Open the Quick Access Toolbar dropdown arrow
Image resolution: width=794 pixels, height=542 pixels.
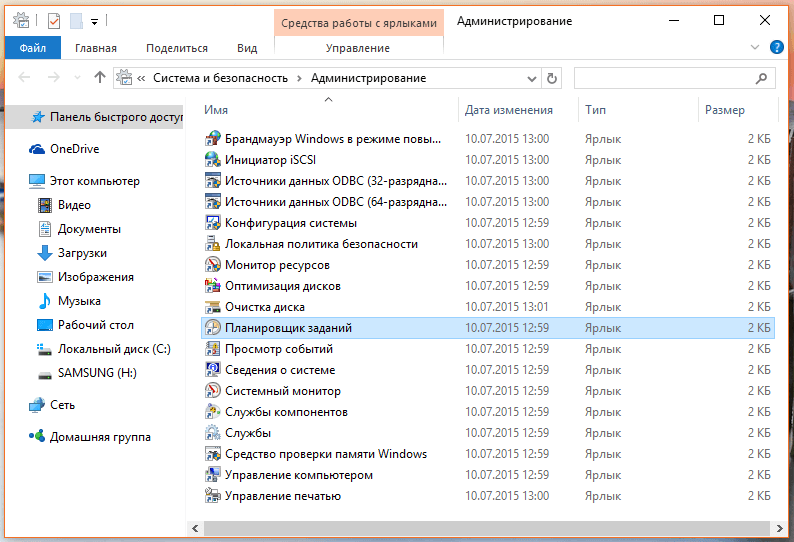coord(95,20)
